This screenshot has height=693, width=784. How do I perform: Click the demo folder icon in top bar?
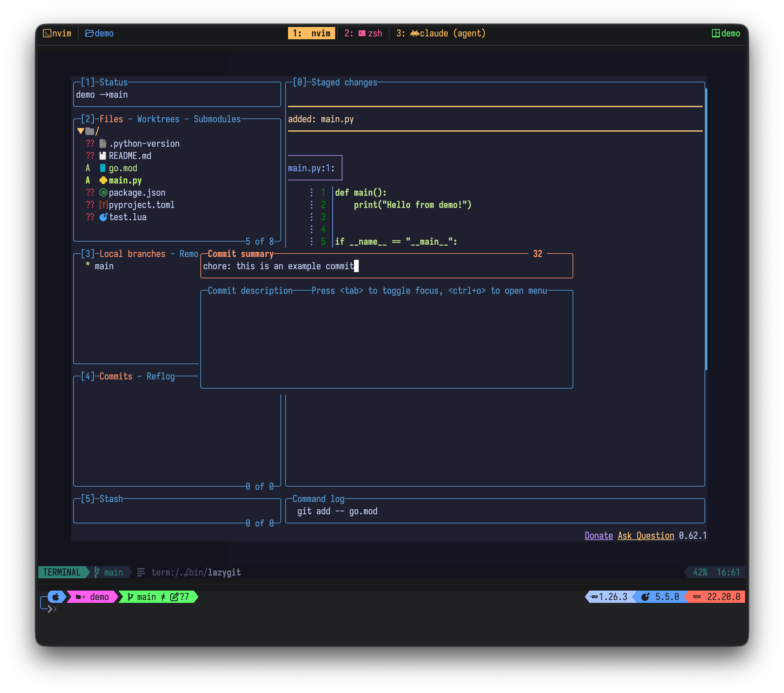click(90, 33)
